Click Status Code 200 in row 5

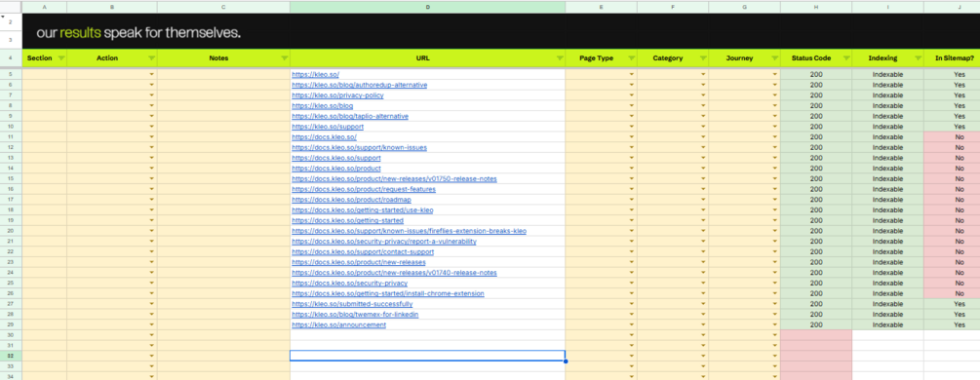[x=816, y=74]
